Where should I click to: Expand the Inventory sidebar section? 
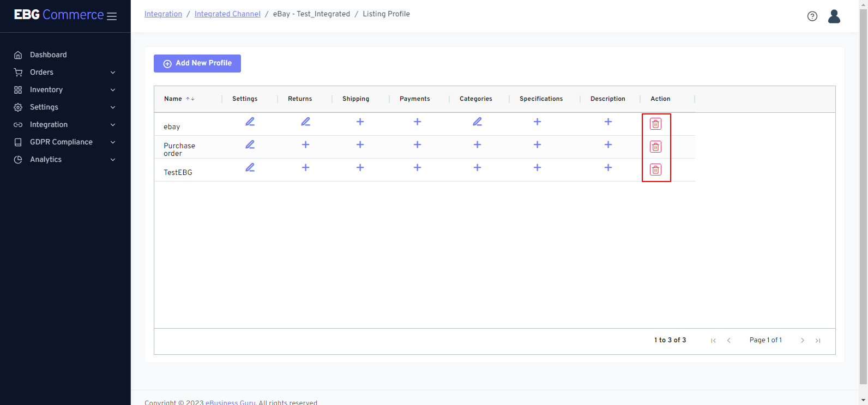point(64,89)
